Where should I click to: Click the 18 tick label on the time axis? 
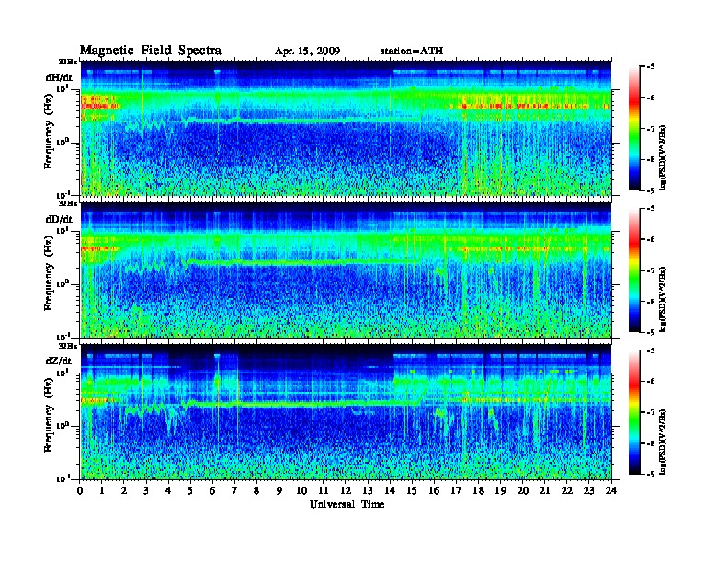coord(478,490)
